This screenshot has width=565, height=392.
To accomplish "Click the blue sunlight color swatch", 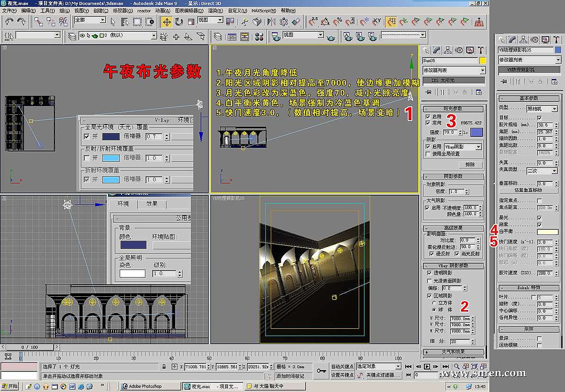I will pos(476,132).
